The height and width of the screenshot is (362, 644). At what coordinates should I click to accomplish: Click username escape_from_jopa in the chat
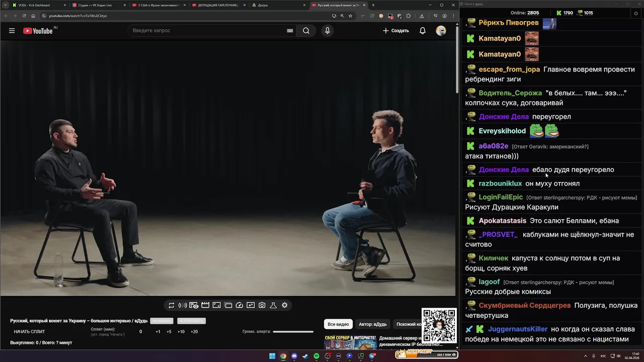point(509,69)
